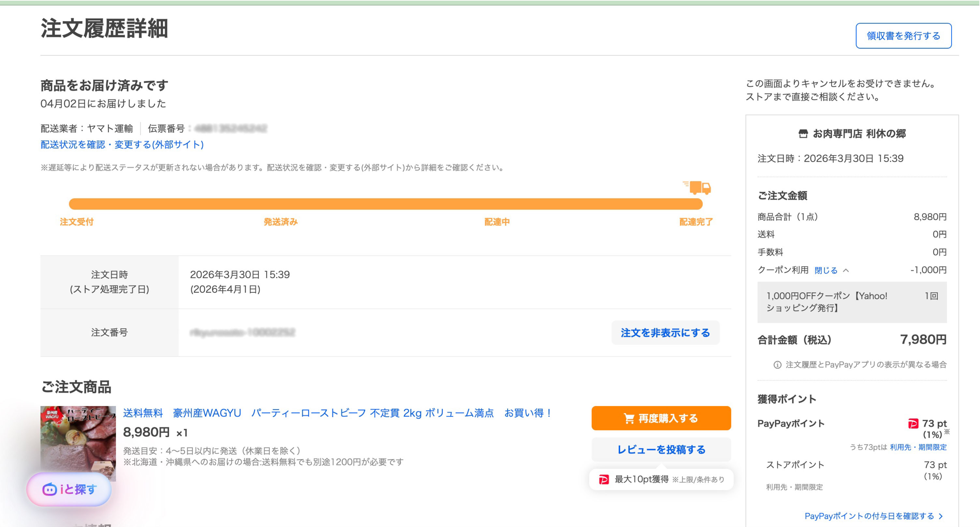Open PayPayポイントの付与日を確認する link

tap(869, 516)
